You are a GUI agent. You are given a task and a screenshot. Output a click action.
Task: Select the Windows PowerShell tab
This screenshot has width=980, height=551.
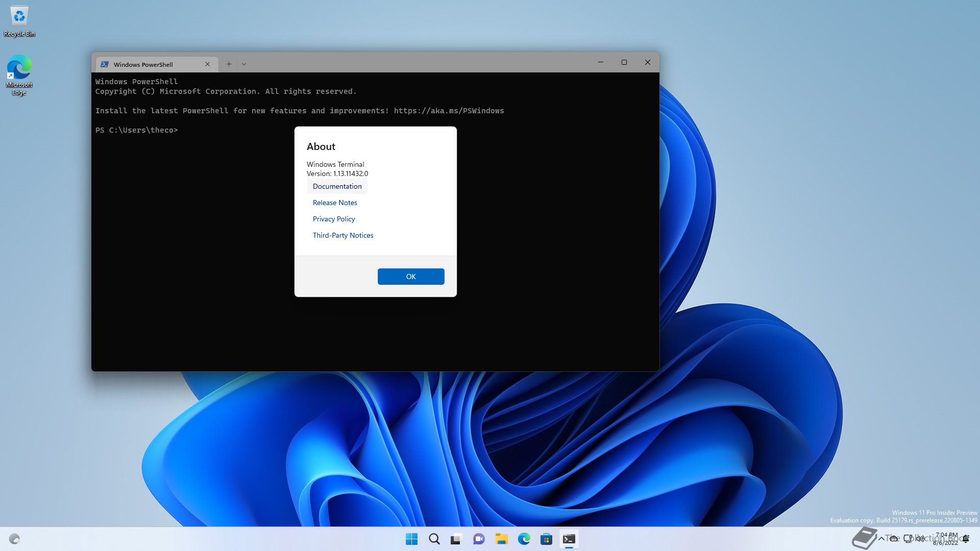point(157,64)
